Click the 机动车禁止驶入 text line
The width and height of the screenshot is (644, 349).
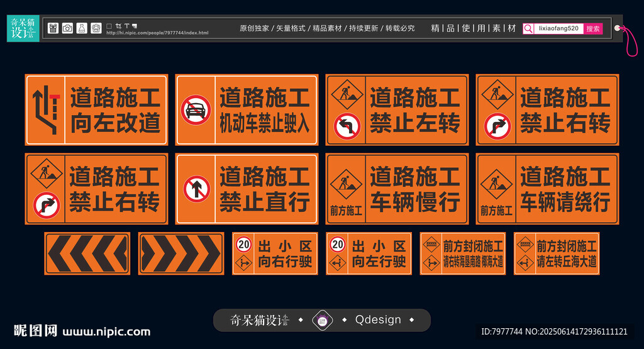coord(265,123)
